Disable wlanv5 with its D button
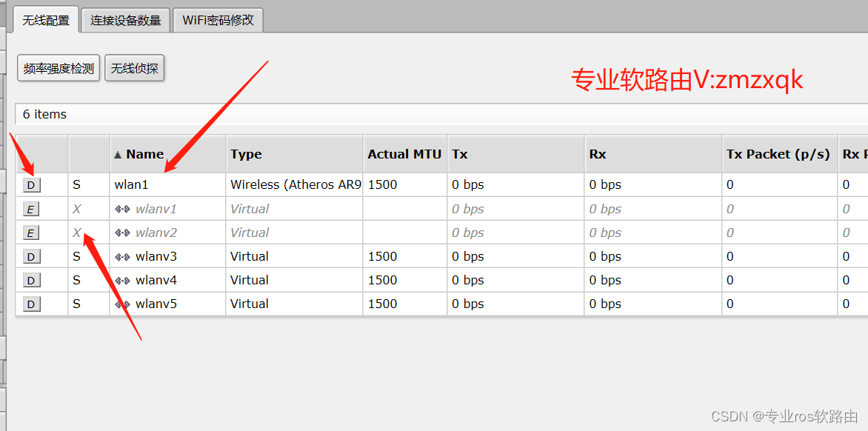The height and width of the screenshot is (431, 868). click(32, 304)
